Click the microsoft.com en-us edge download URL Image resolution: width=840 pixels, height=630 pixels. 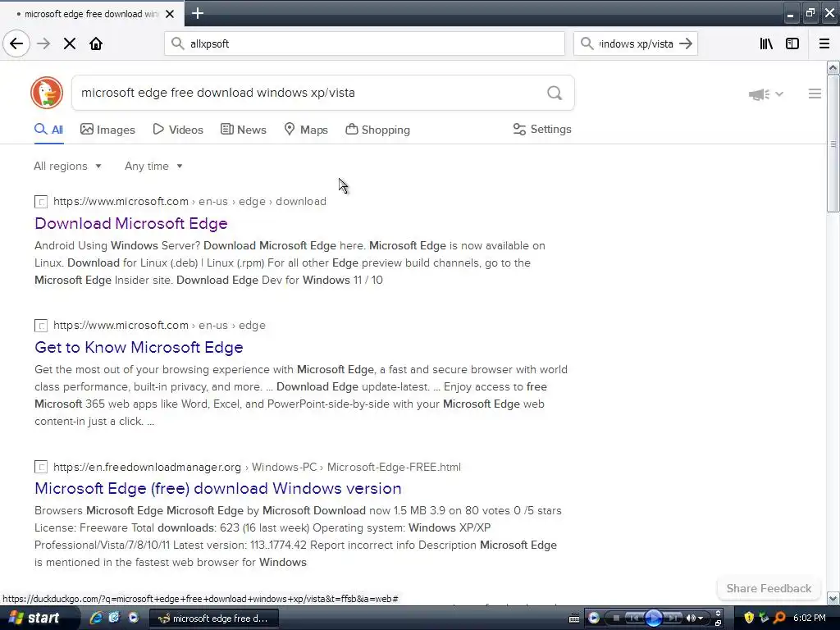coord(189,202)
